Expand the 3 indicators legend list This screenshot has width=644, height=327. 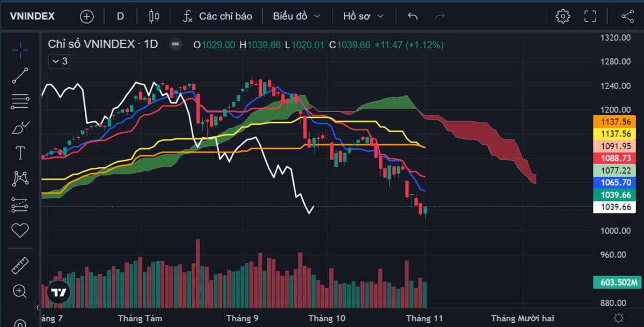coord(58,61)
